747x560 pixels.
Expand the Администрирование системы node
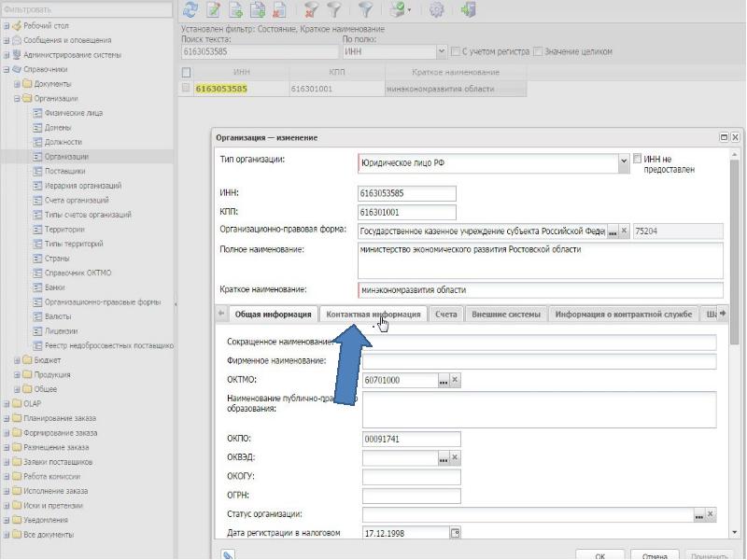[x=7, y=55]
